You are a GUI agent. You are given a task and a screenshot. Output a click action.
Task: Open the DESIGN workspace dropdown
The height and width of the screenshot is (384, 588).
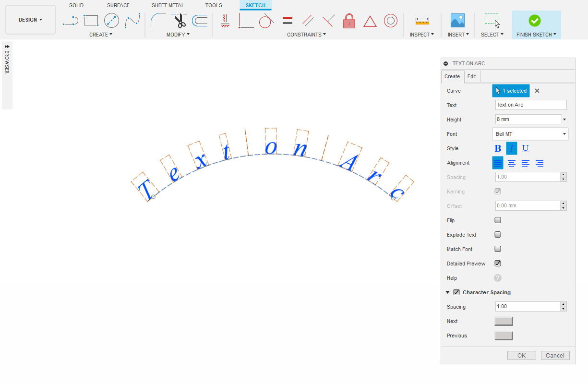[31, 20]
